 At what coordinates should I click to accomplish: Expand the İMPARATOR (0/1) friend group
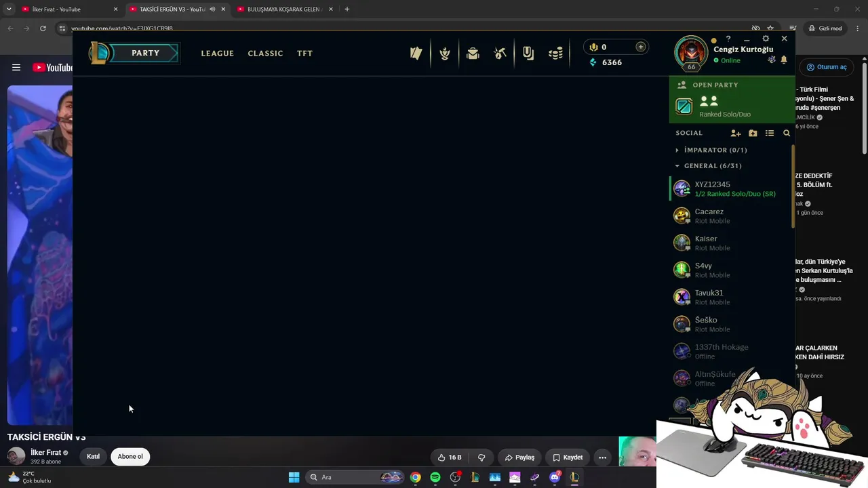[x=715, y=150]
